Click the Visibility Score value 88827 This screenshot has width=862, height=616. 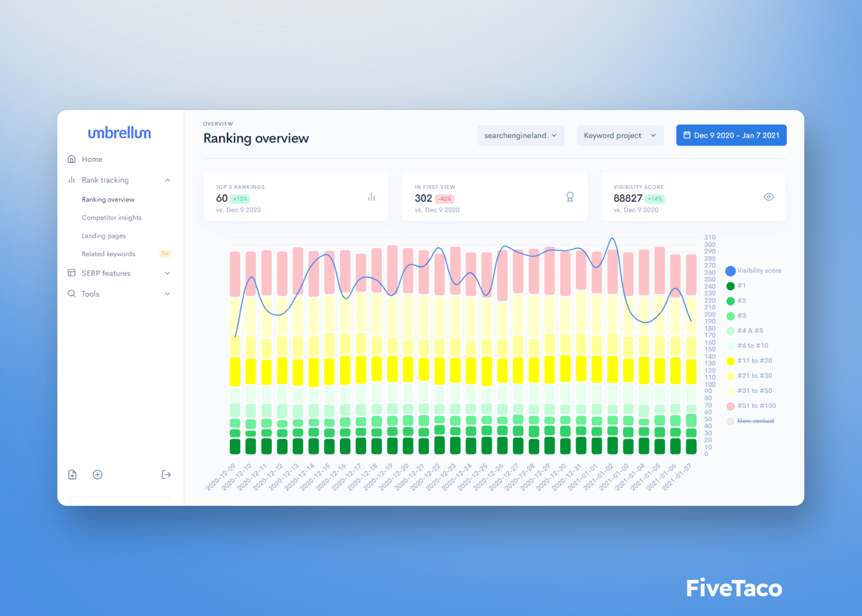click(628, 199)
